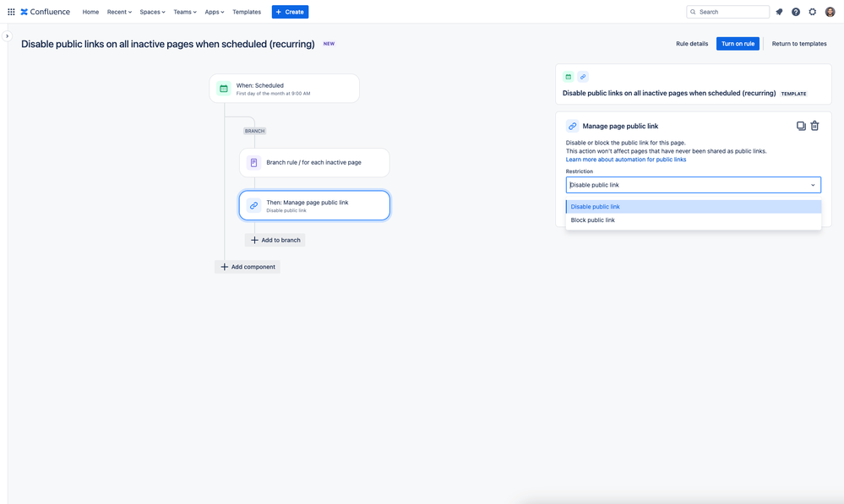Click the user profile avatar
Viewport: 844px width, 504px height.
coord(830,12)
